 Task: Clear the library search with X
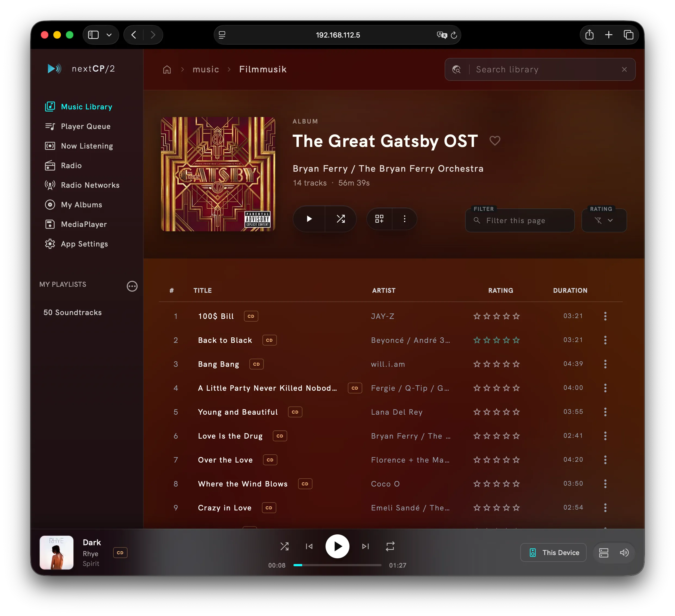tap(624, 69)
